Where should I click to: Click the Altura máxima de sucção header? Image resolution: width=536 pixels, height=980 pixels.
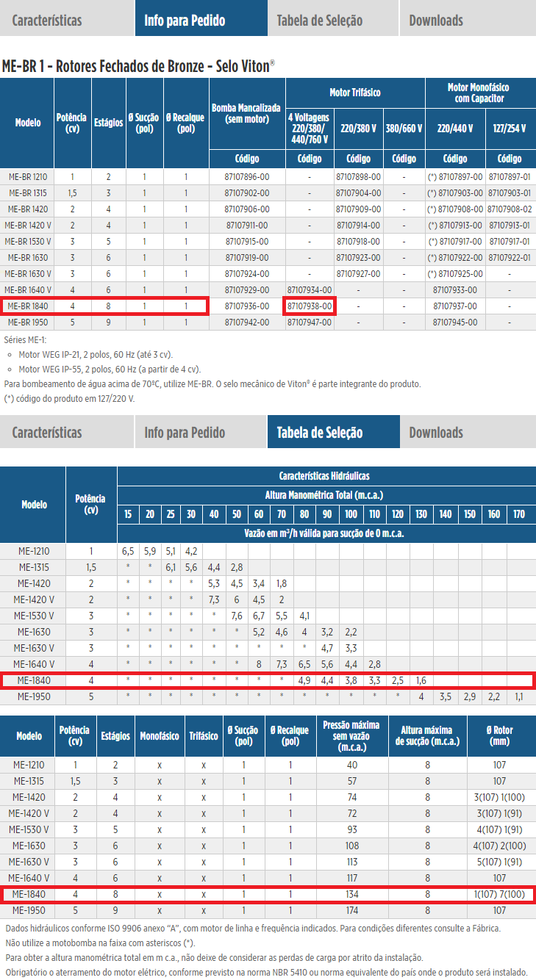click(427, 735)
